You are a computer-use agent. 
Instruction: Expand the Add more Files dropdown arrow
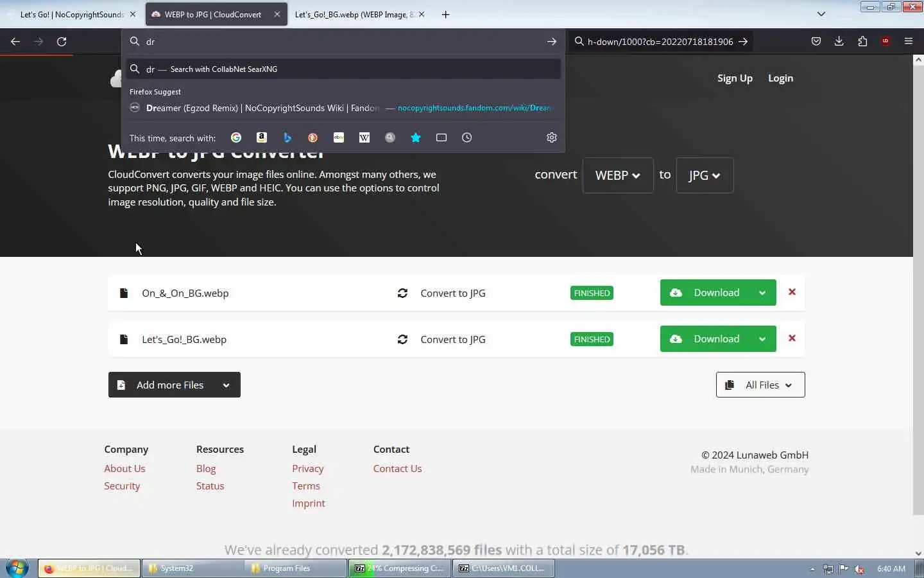coord(226,385)
